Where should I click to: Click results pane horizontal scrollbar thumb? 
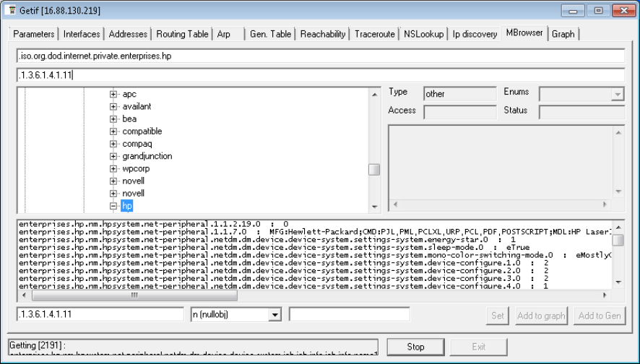(x=134, y=295)
